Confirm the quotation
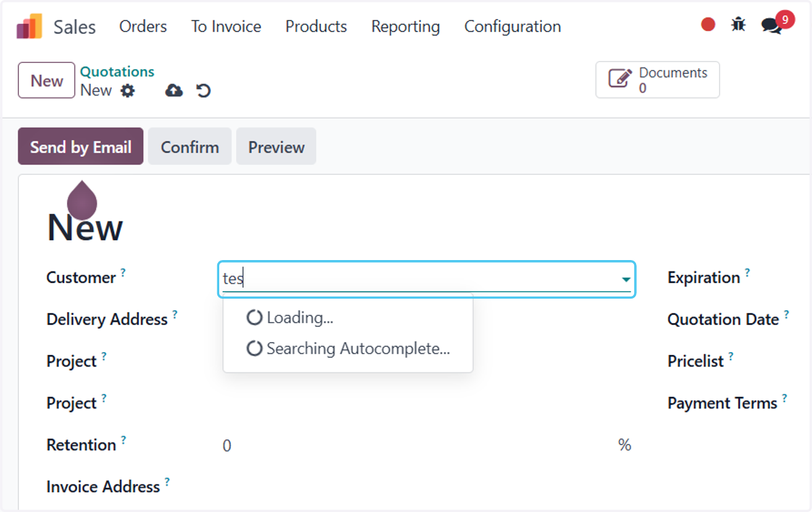The image size is (812, 512). [189, 146]
